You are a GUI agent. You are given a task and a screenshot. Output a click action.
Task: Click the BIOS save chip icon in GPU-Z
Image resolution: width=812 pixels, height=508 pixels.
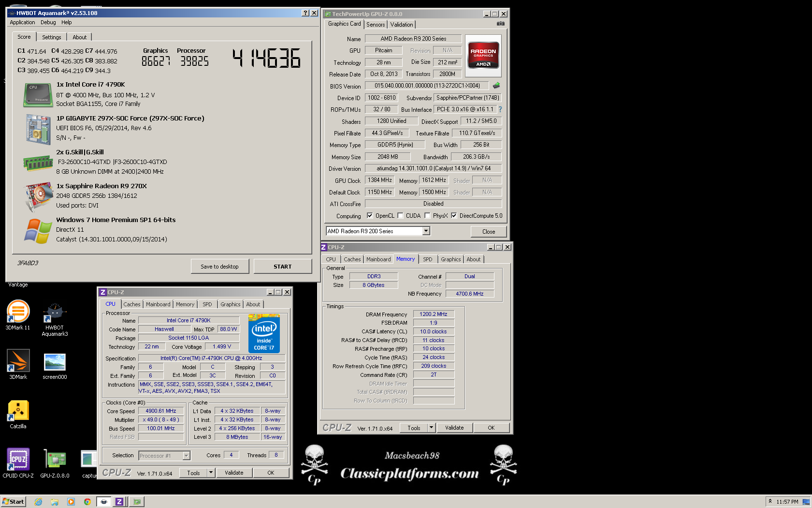point(496,86)
